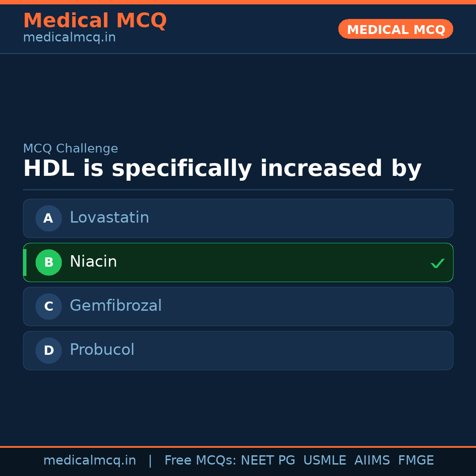The image size is (476, 476).
Task: Click the letter D circle badge
Action: click(48, 350)
